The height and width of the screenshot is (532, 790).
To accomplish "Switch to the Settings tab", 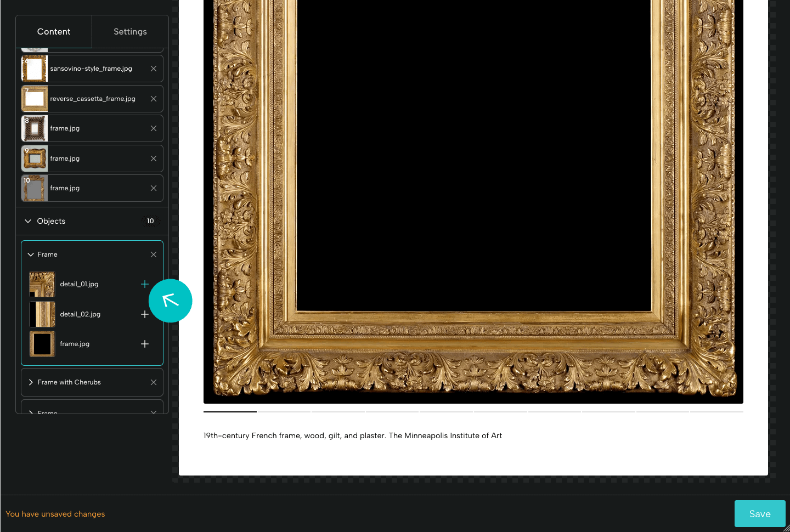I will tap(130, 31).
